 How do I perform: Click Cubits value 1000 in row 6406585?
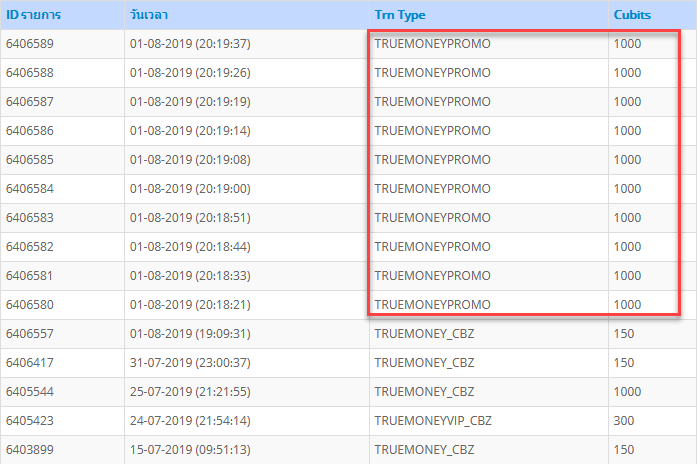click(x=628, y=160)
